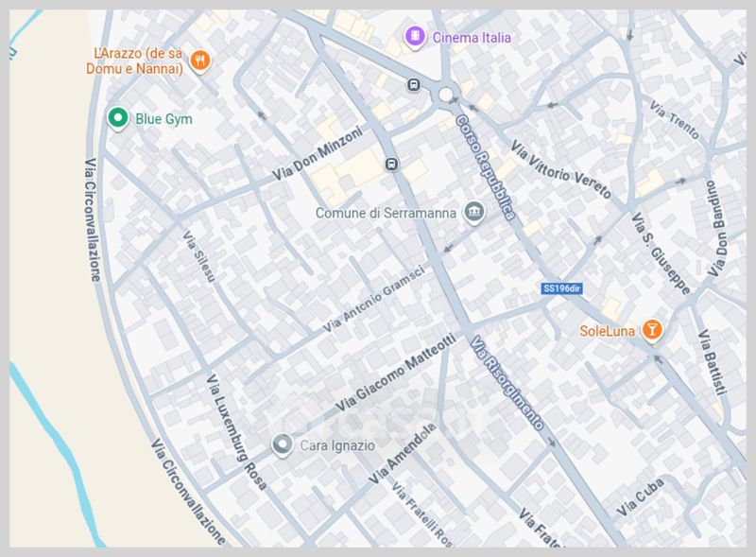Viewport: 756px width, 557px height.
Task: Select the bus stop icon near Via Don Minzoni
Action: 390,165
